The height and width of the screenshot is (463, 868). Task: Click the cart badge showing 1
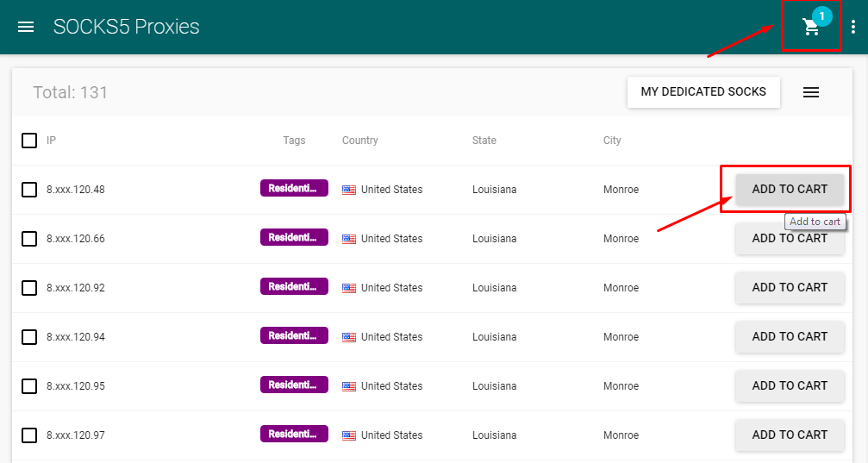click(x=822, y=16)
